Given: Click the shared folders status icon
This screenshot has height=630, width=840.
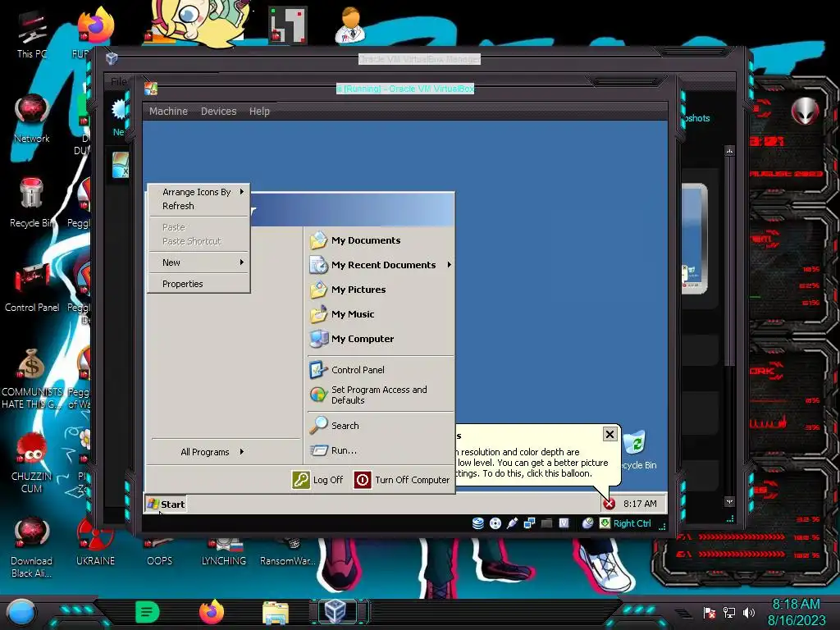Looking at the screenshot, I should (546, 523).
